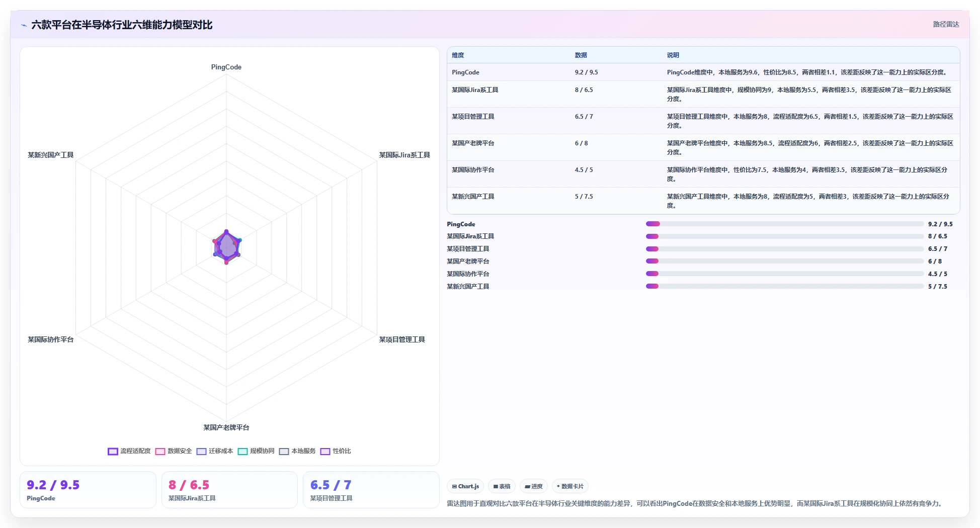980x528 pixels.
Task: Click the 路径雷达 tag in the header
Action: pos(946,24)
